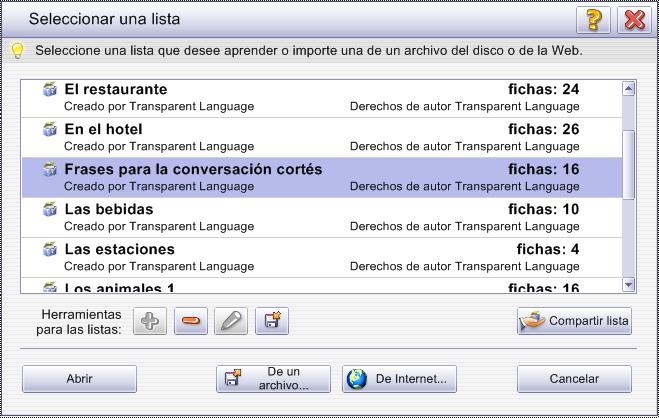Click the export list disk icon
Image resolution: width=659 pixels, height=418 pixels.
[x=272, y=321]
